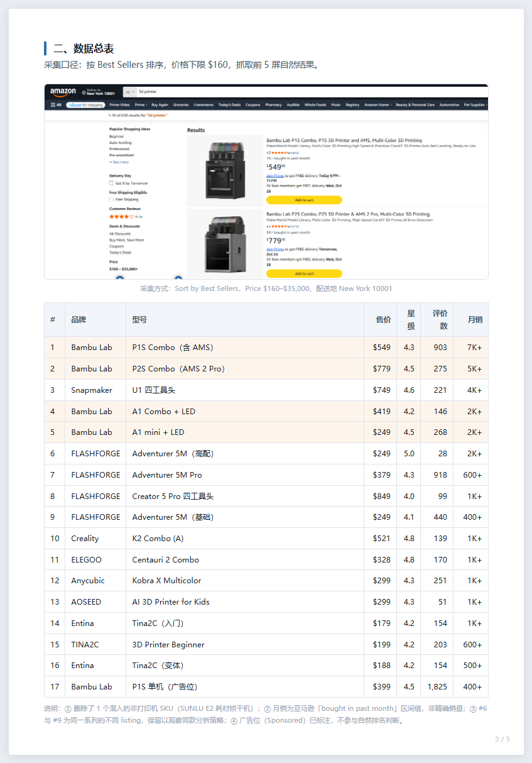Click the Auto-leveling shopping idea link
This screenshot has height=763, width=532.
119,143
